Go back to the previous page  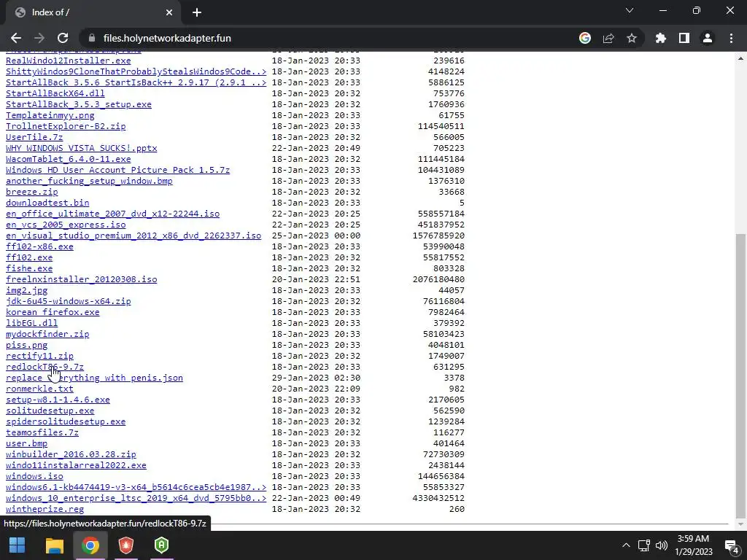pyautogui.click(x=16, y=38)
